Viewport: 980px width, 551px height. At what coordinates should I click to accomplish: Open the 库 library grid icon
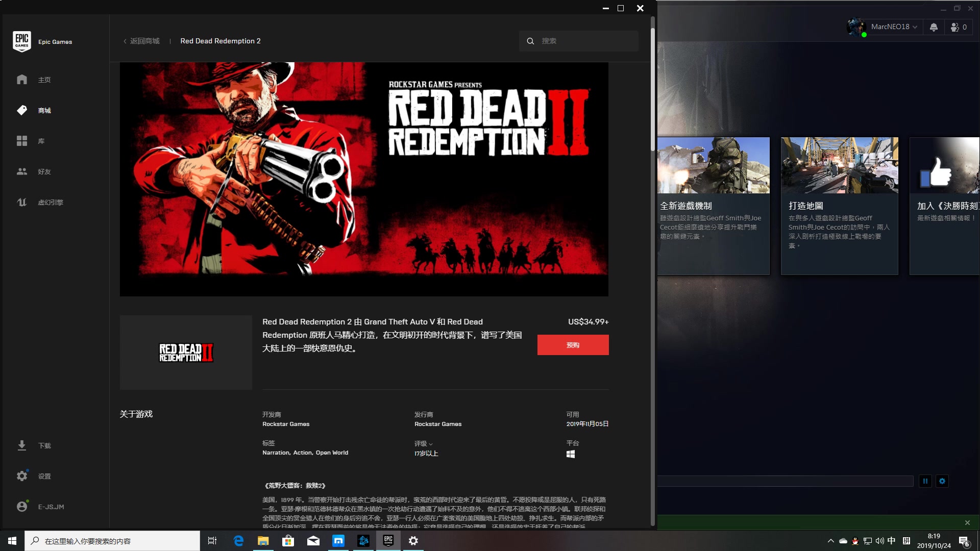[22, 141]
